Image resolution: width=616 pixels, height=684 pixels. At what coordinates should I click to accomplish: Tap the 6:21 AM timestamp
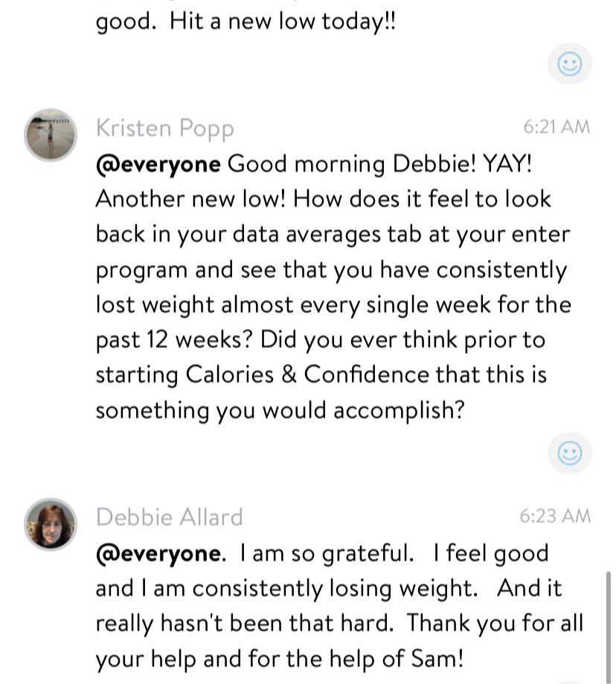[x=556, y=127]
